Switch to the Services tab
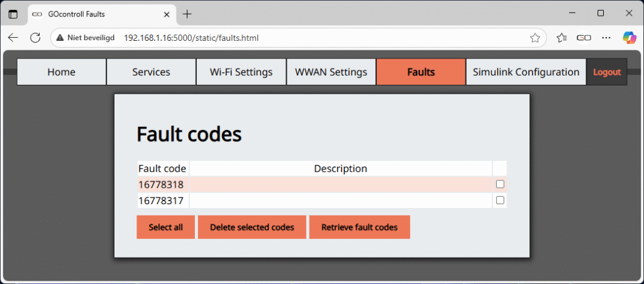 click(151, 72)
